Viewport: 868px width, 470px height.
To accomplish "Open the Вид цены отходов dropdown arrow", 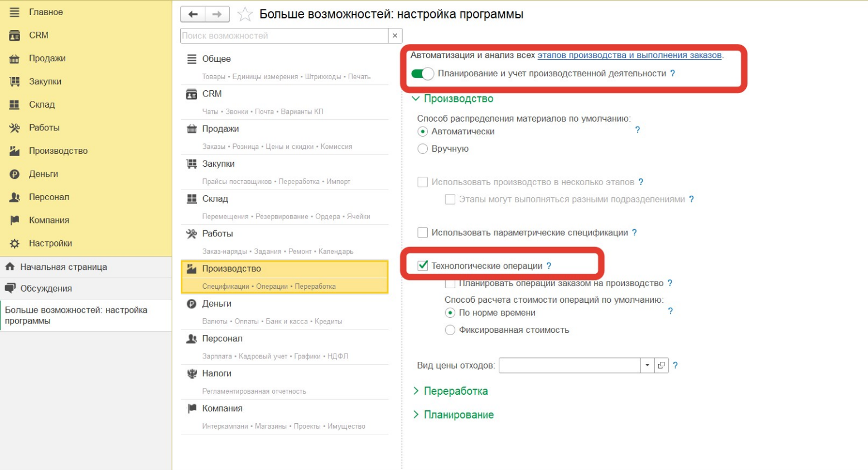I will pyautogui.click(x=647, y=365).
